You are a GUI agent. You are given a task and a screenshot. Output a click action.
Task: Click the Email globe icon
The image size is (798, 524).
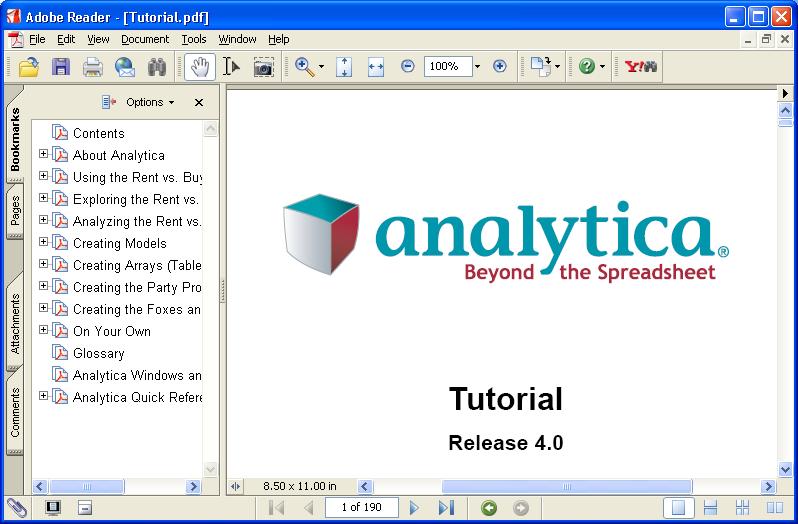coord(125,67)
